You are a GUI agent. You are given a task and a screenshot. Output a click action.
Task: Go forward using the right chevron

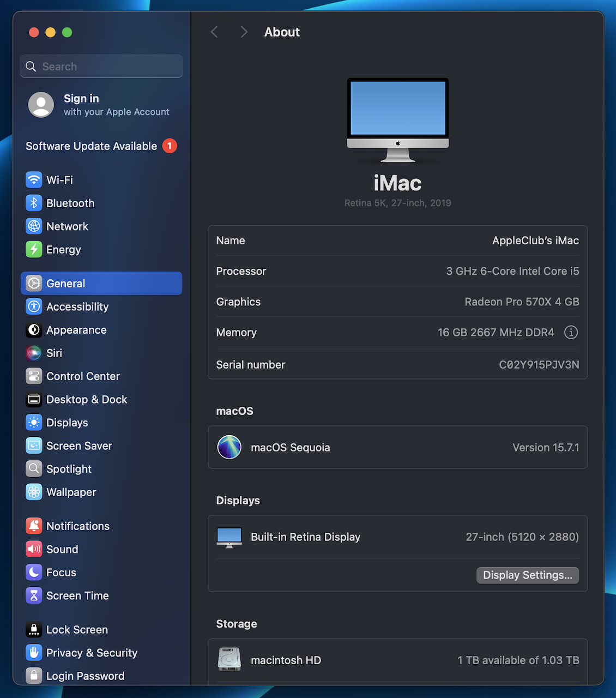244,32
